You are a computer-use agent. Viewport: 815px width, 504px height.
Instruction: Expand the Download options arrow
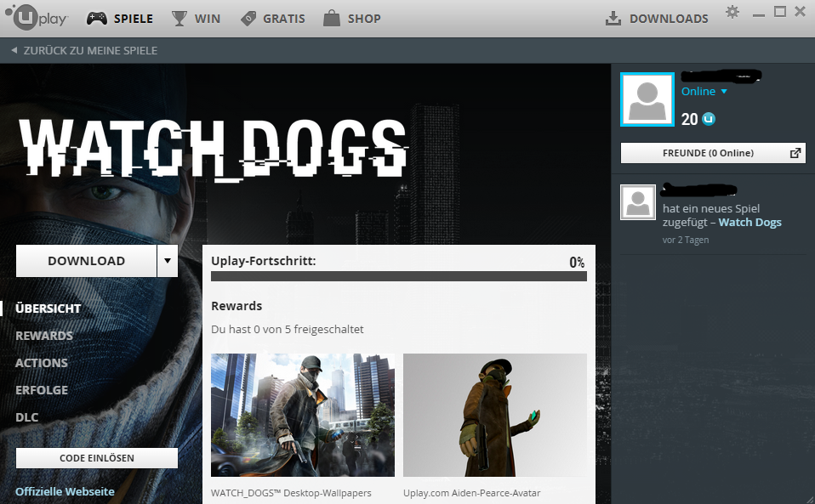click(168, 261)
